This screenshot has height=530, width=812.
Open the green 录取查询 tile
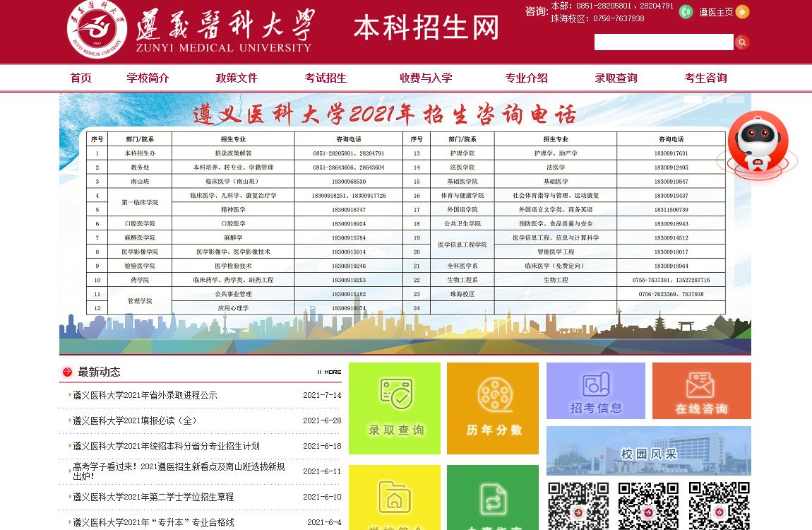(395, 408)
